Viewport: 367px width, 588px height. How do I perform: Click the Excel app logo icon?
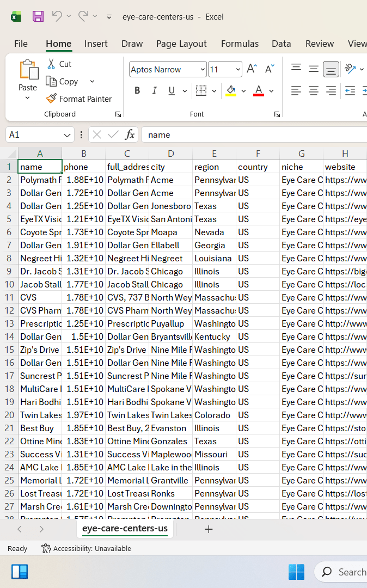[x=16, y=17]
